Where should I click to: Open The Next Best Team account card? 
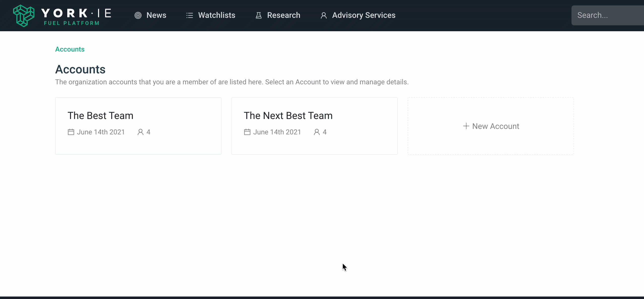pyautogui.click(x=315, y=126)
